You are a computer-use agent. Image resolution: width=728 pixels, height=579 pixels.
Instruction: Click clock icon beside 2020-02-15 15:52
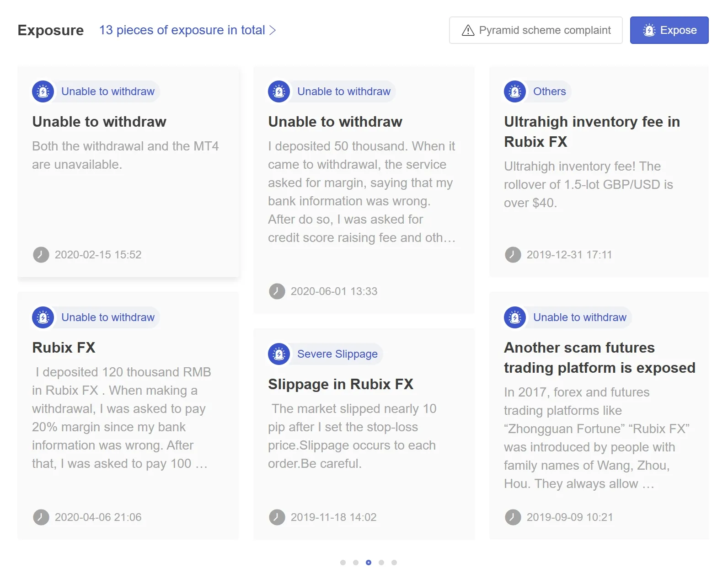41,255
